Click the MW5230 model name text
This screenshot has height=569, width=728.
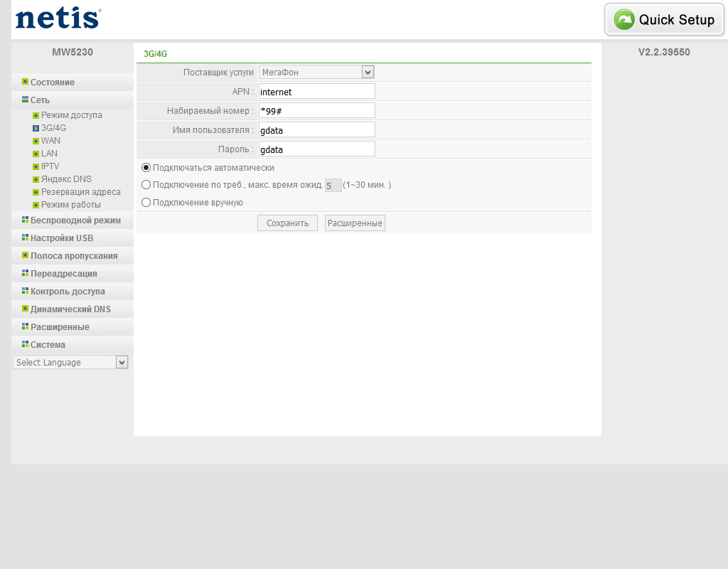click(73, 52)
